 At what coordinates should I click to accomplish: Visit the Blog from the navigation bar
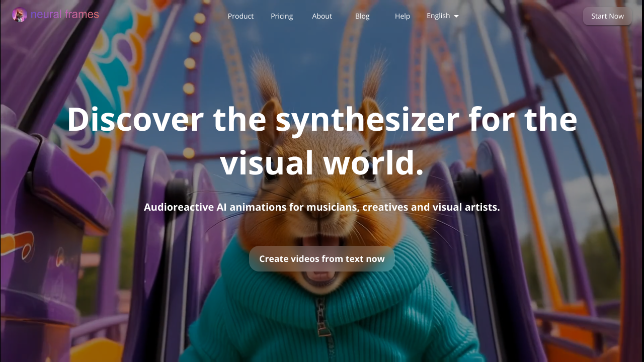point(362,16)
